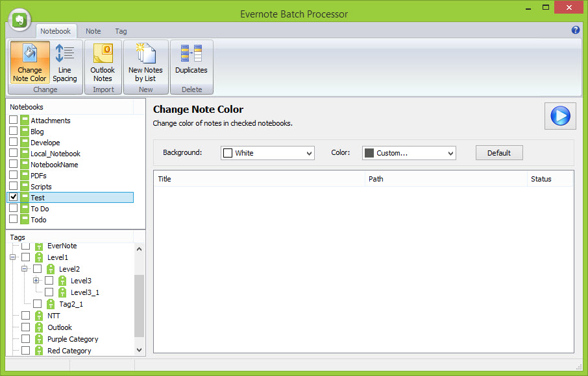Image resolution: width=588 pixels, height=376 pixels.
Task: Switch to the Notebook ribbon tab
Action: coord(56,31)
